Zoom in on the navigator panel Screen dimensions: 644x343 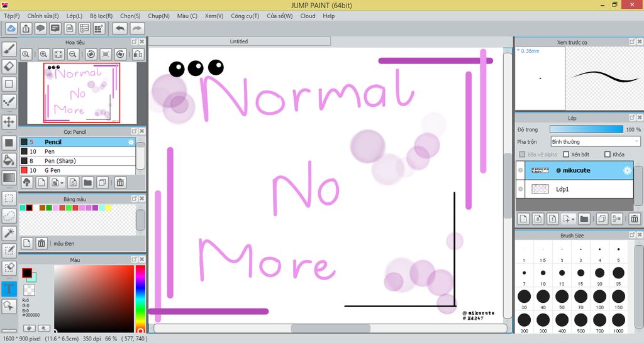[43, 55]
